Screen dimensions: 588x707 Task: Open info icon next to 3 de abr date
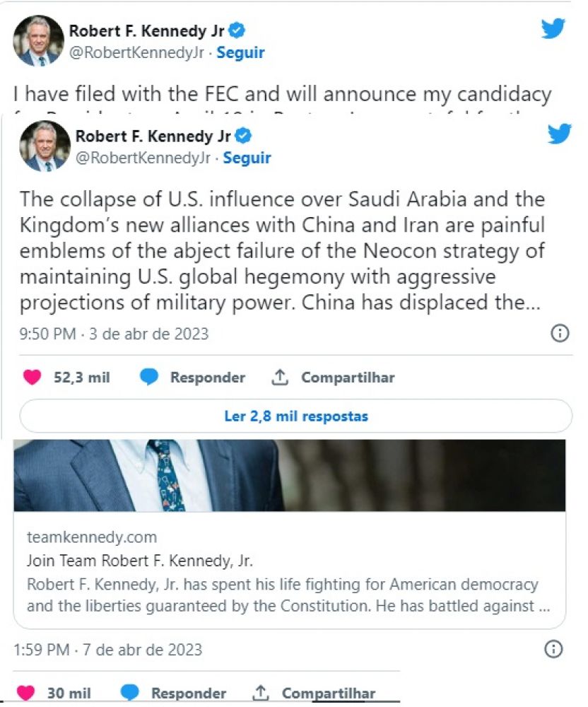[560, 334]
